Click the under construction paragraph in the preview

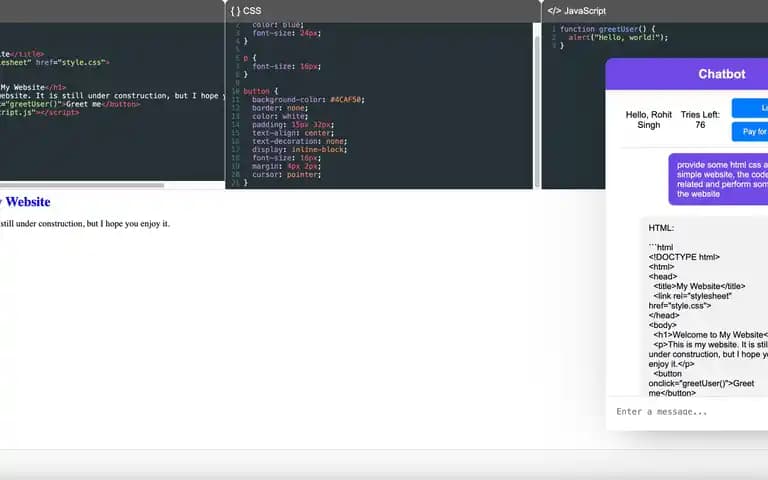tap(85, 224)
